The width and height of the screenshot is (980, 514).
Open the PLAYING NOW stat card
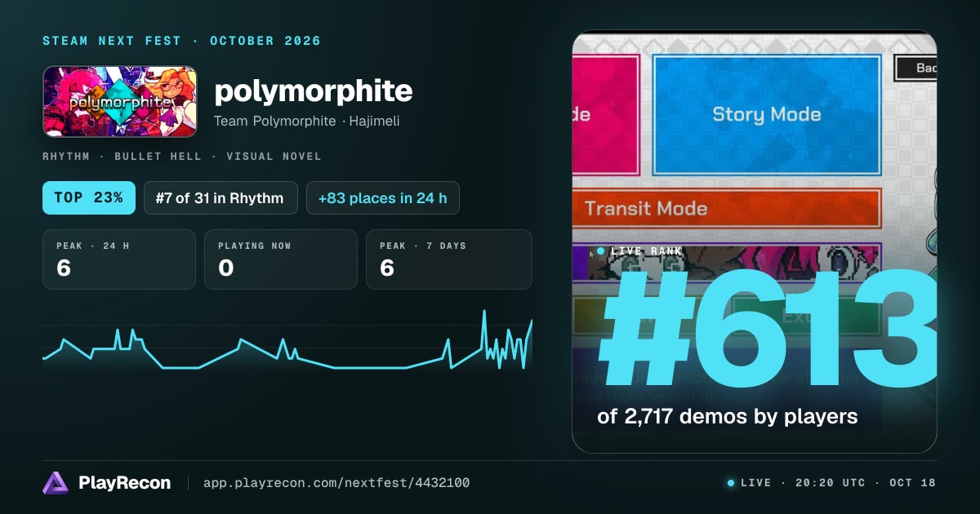[281, 259]
